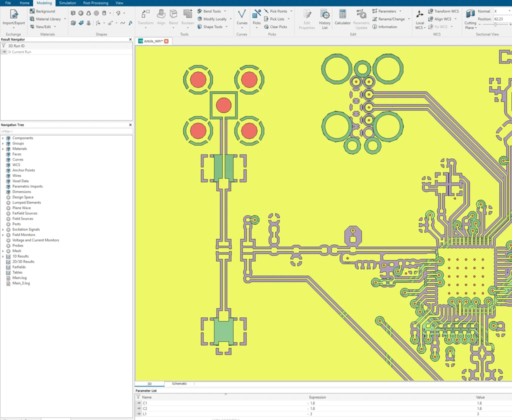Open the History List

point(324,19)
